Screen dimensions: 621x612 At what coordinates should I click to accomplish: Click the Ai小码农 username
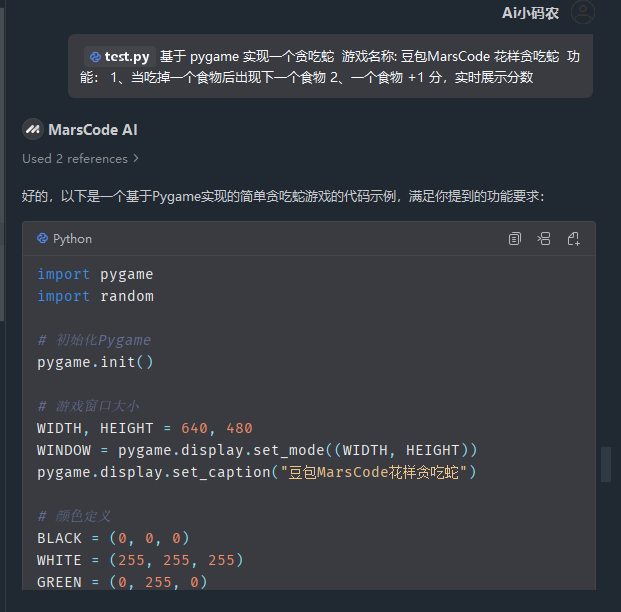click(530, 13)
